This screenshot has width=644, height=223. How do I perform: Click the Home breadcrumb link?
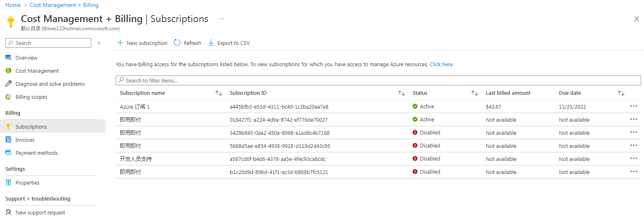[x=13, y=5]
